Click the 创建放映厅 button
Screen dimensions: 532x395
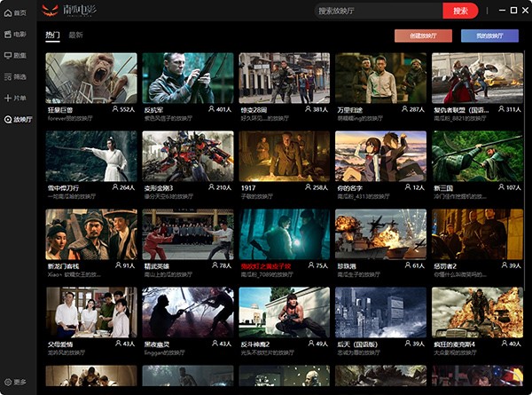(423, 36)
